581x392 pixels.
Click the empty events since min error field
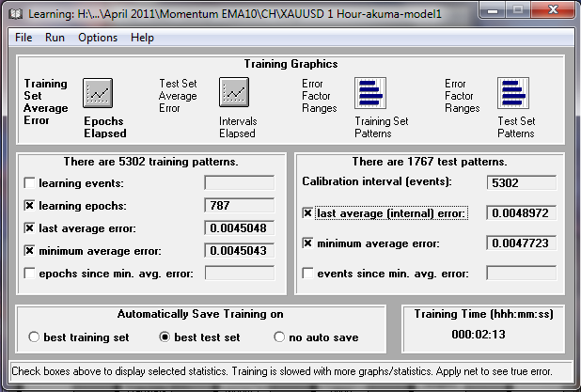coord(522,273)
